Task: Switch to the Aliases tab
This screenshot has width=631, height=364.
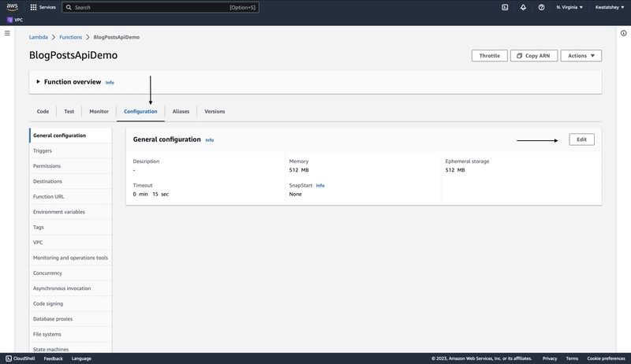Action: pos(181,111)
